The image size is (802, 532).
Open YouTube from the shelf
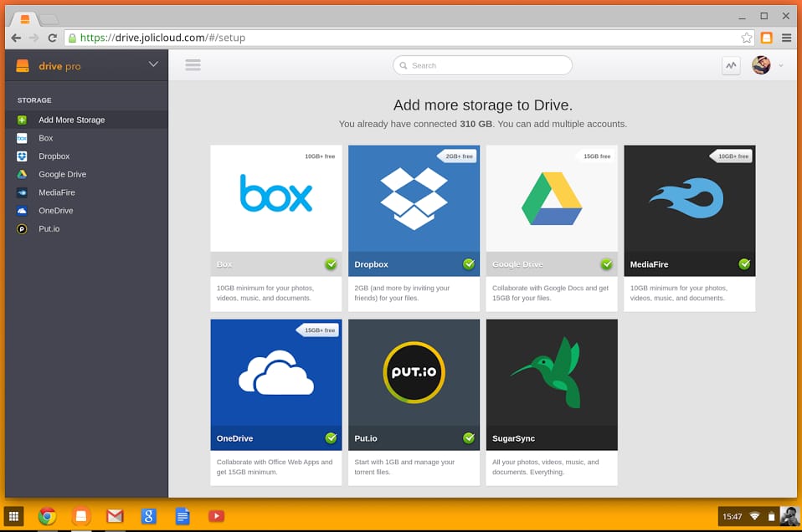pos(216,516)
